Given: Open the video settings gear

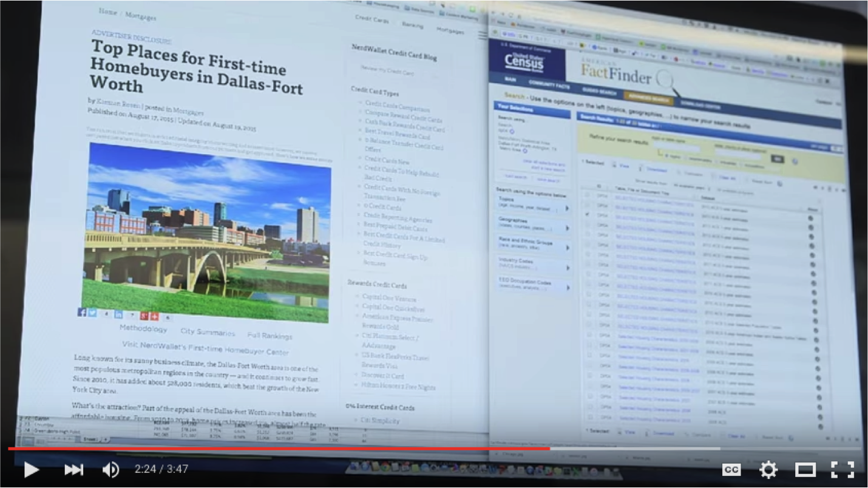Looking at the screenshot, I should click(x=768, y=469).
